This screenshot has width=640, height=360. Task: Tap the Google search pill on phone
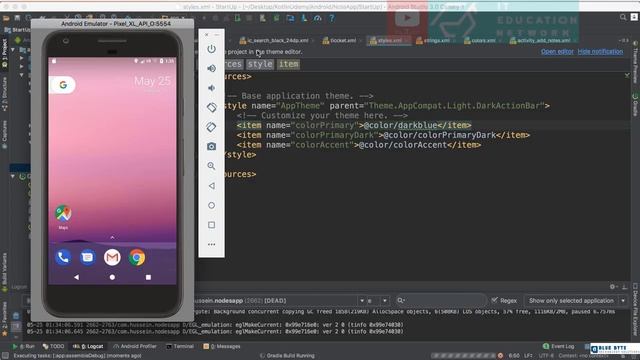pyautogui.click(x=62, y=85)
